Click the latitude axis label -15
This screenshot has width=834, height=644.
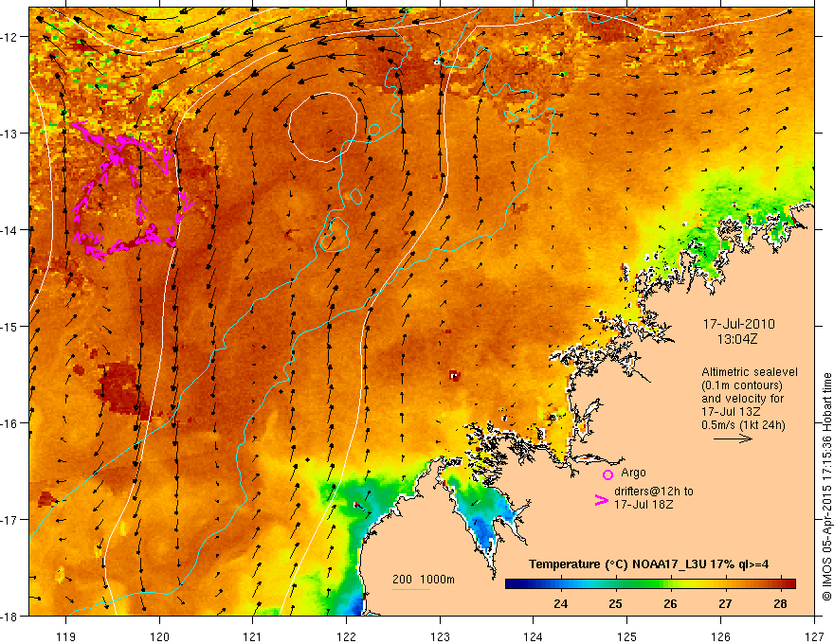[9, 326]
